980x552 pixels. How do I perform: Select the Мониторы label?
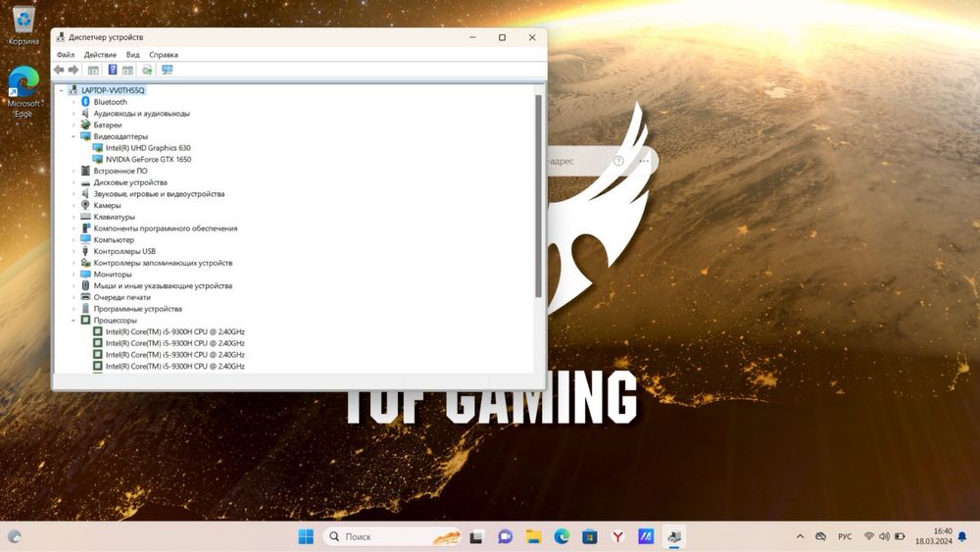click(x=113, y=275)
